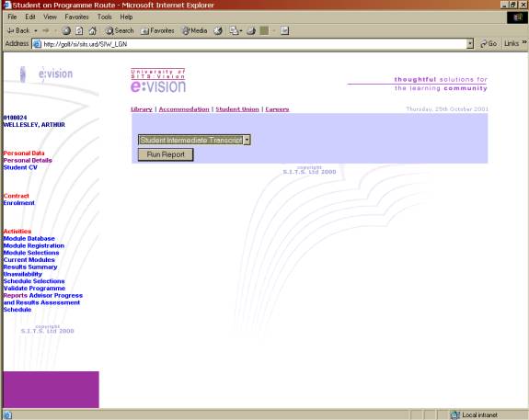Click the University of SITS:Vision e:vision logo
Screen dimensions: 529x420
click(x=158, y=80)
